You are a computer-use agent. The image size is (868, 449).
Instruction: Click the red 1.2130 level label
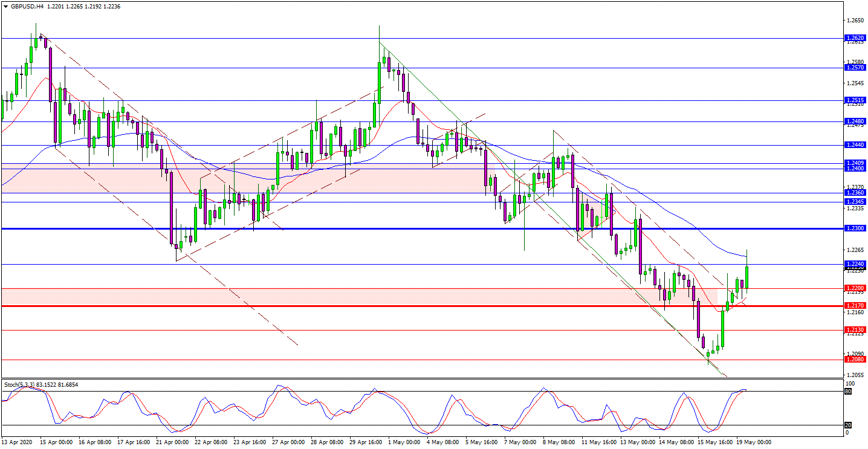(x=855, y=330)
